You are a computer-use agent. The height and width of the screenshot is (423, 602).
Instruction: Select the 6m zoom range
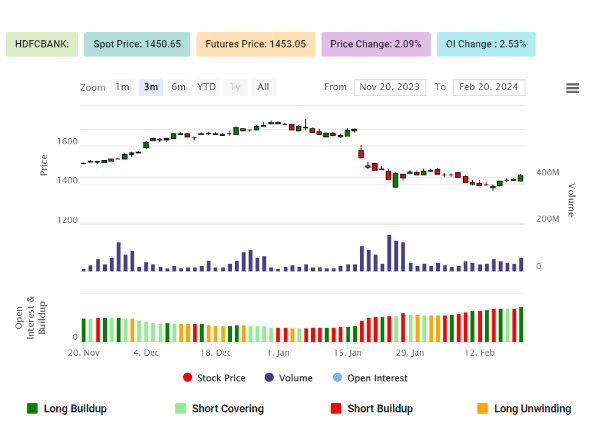tap(178, 87)
